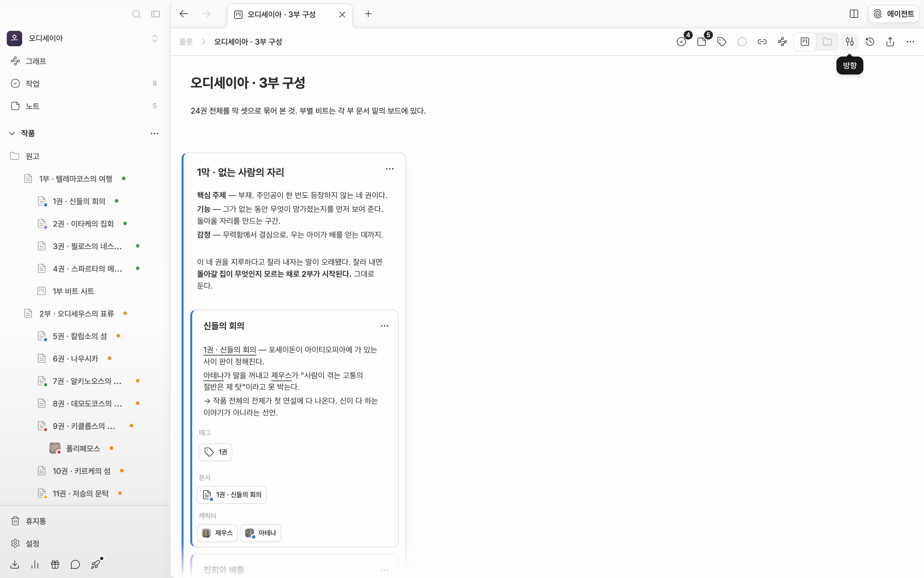Open the 에이전트 panel
924x578 pixels.
[x=894, y=14]
